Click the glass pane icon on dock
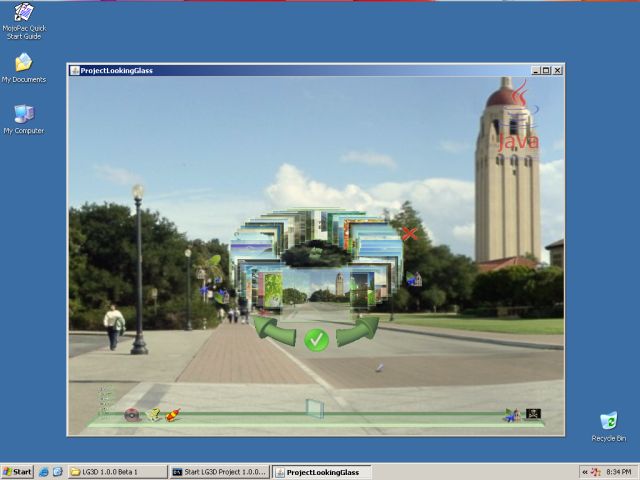The image size is (640, 480). point(315,408)
